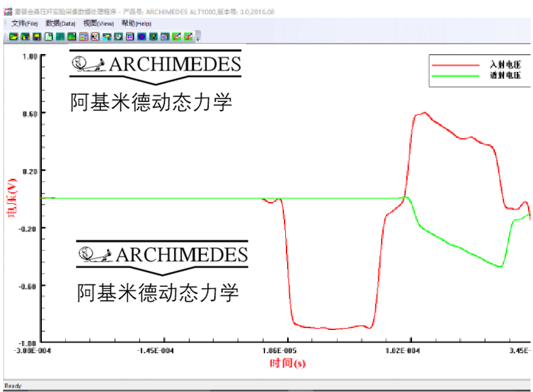Open the 文件(File) menu

25,23
